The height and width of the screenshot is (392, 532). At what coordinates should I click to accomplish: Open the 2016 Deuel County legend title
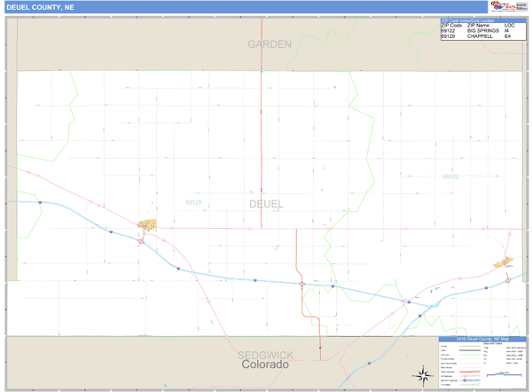click(x=482, y=340)
